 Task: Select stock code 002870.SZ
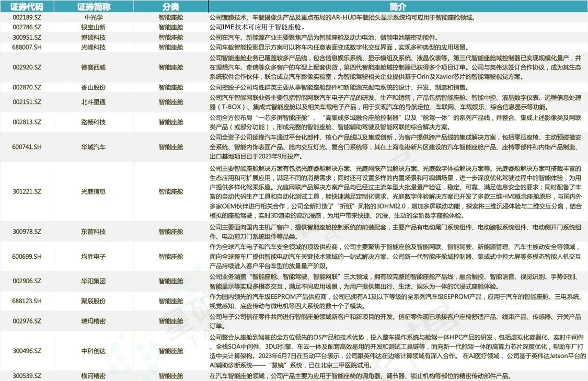tap(27, 87)
